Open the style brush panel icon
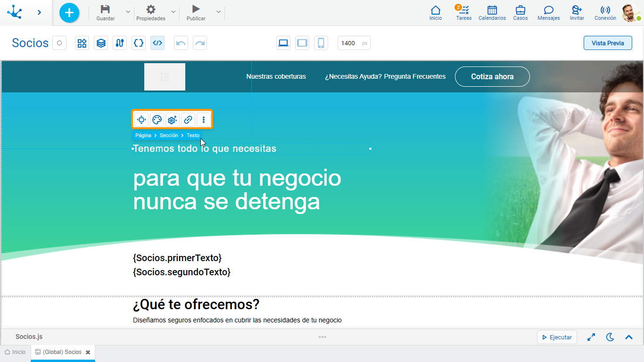Viewport: 644px width, 362px height. tap(120, 43)
